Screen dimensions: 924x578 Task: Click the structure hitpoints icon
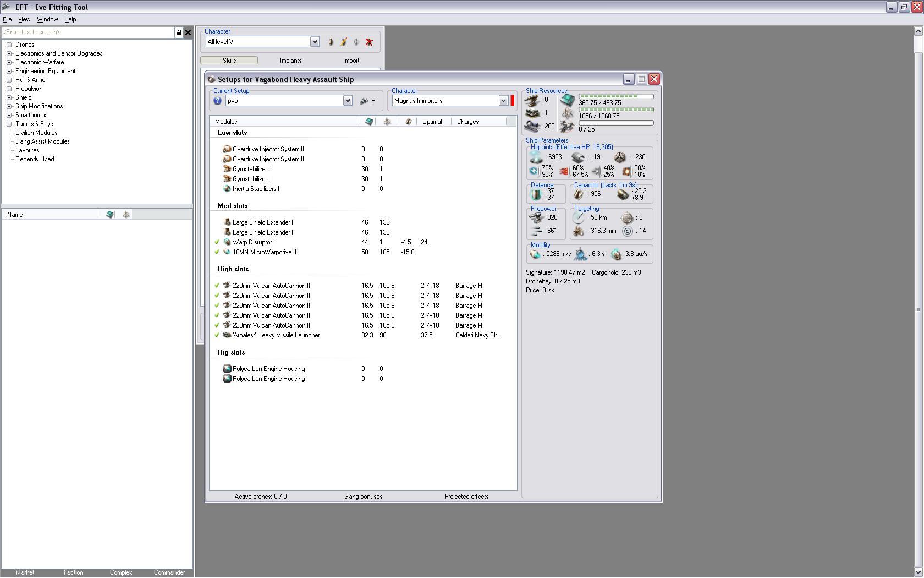620,157
